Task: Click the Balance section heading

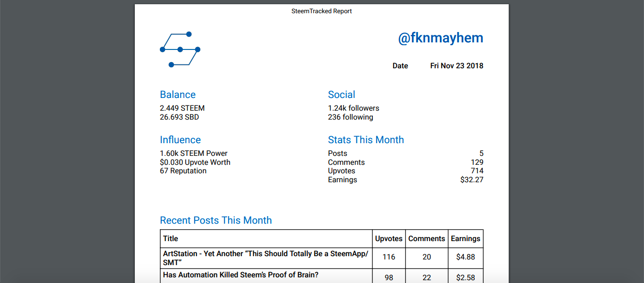Action: pyautogui.click(x=178, y=95)
